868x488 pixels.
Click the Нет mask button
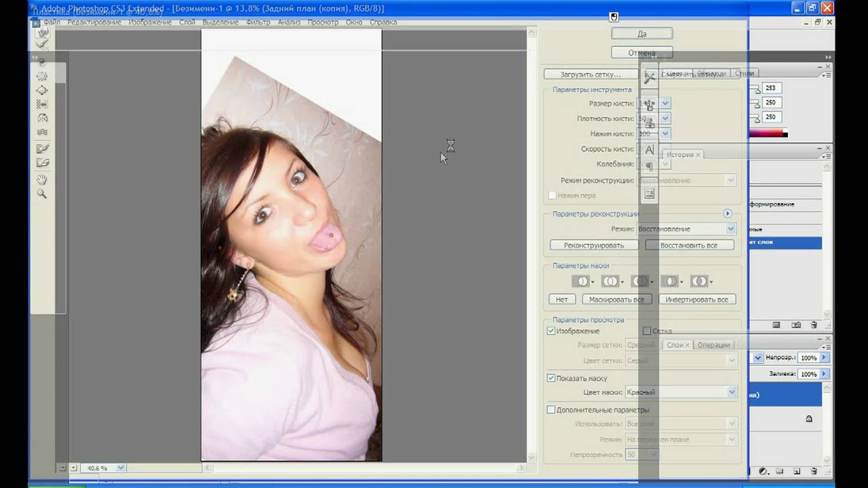(561, 299)
